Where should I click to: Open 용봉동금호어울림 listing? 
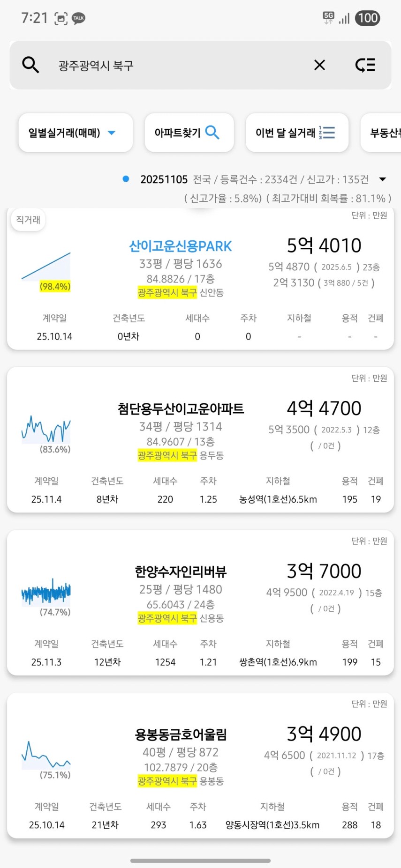pyautogui.click(x=181, y=734)
